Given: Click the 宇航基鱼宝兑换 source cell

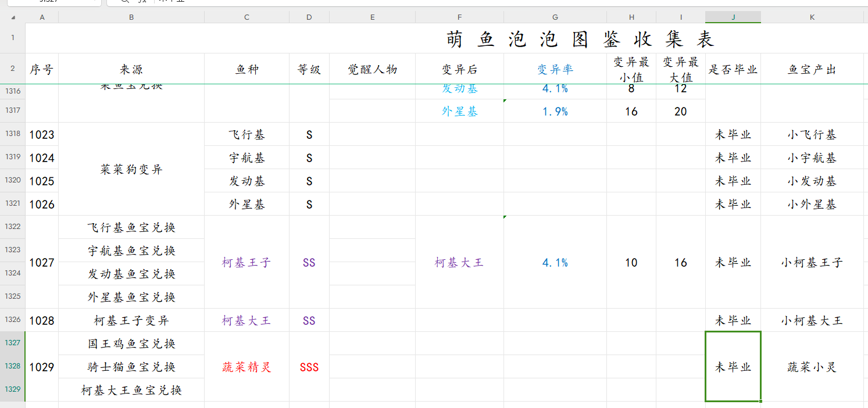Looking at the screenshot, I should [x=131, y=250].
